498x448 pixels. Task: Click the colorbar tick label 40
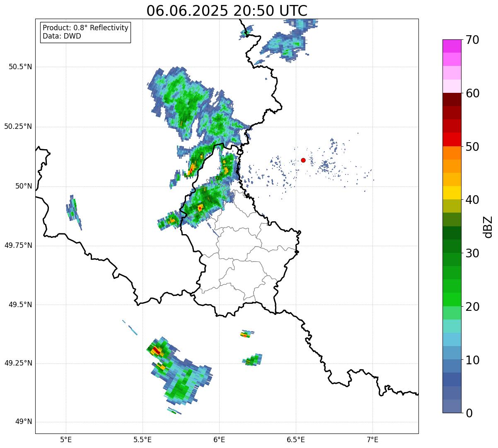click(x=472, y=200)
